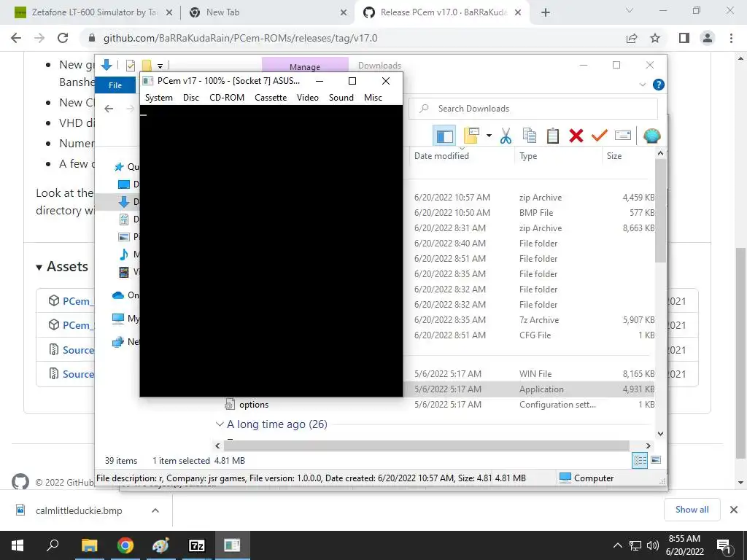Click the Explorer vertical scrollbar
747x560 pixels.
(660, 209)
